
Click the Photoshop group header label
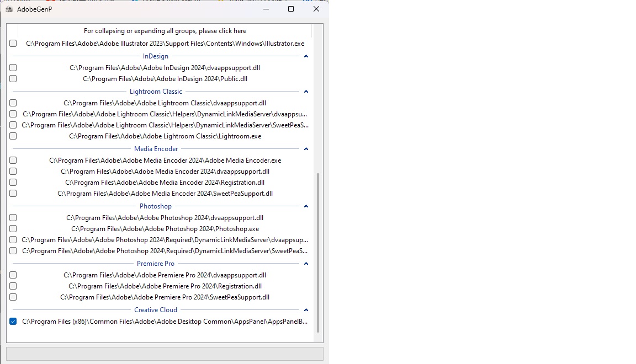pos(155,206)
